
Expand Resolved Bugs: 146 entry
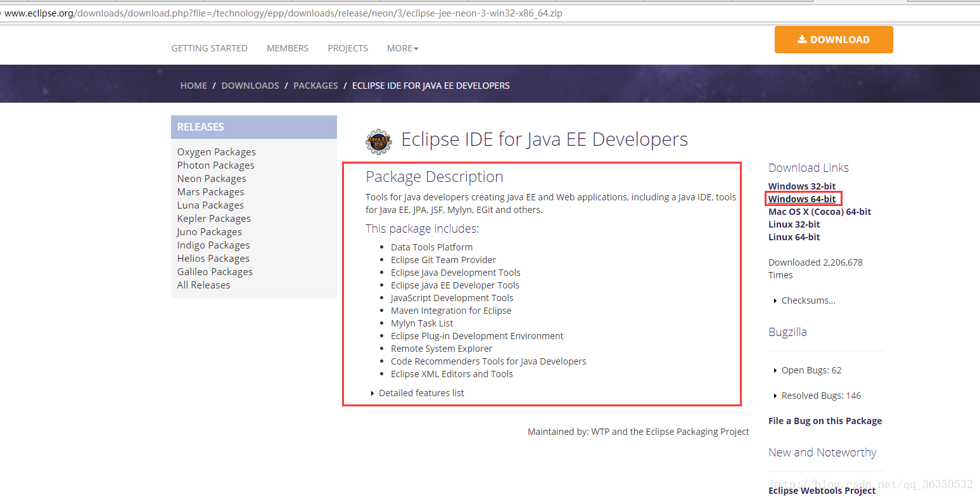click(817, 396)
